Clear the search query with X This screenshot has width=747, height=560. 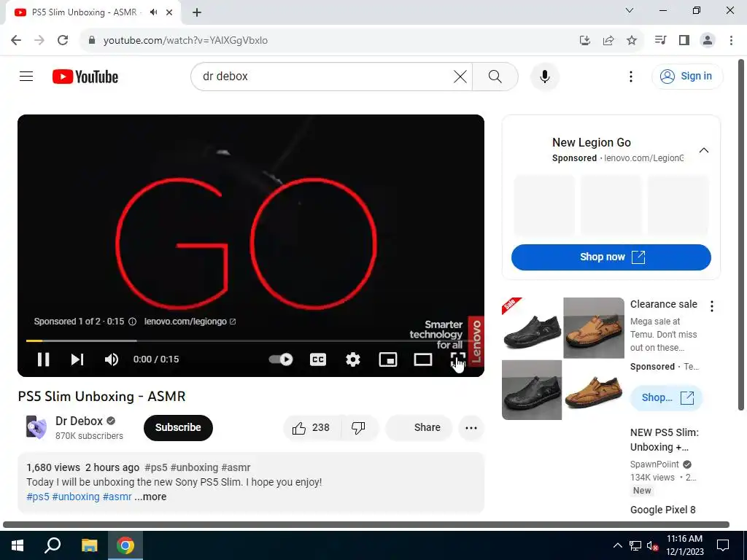(460, 76)
